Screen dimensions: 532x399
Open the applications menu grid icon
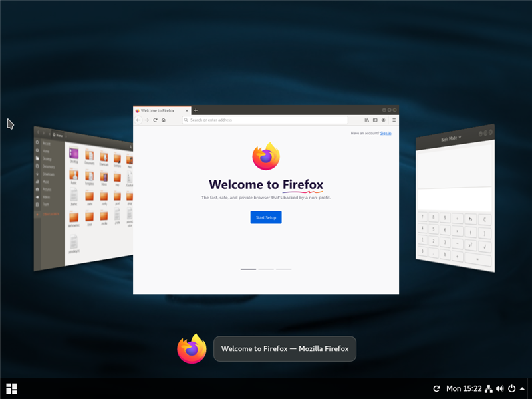[11, 389]
